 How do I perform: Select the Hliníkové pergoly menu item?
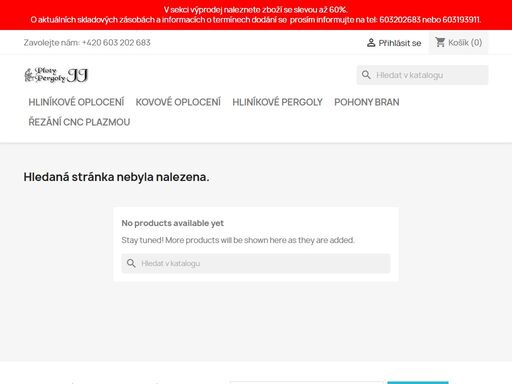[x=277, y=102]
